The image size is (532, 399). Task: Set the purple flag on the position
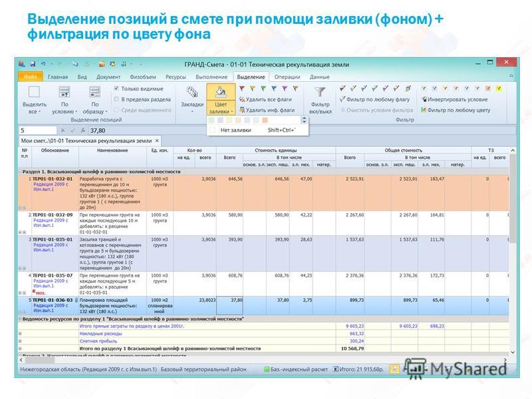click(x=285, y=88)
